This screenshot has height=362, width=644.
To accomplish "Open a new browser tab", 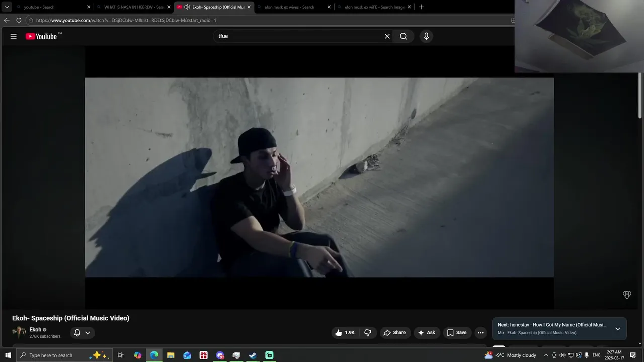I will click(x=421, y=7).
